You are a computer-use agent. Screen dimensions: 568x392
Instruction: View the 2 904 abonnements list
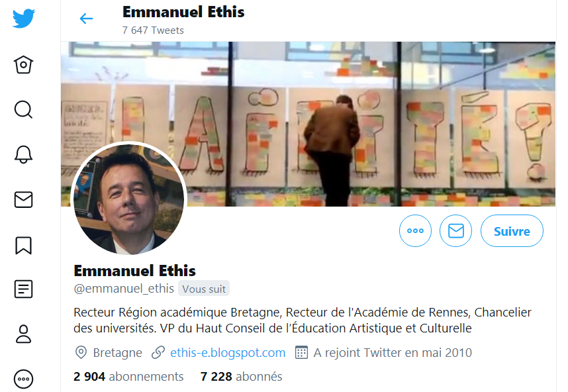pyautogui.click(x=128, y=376)
